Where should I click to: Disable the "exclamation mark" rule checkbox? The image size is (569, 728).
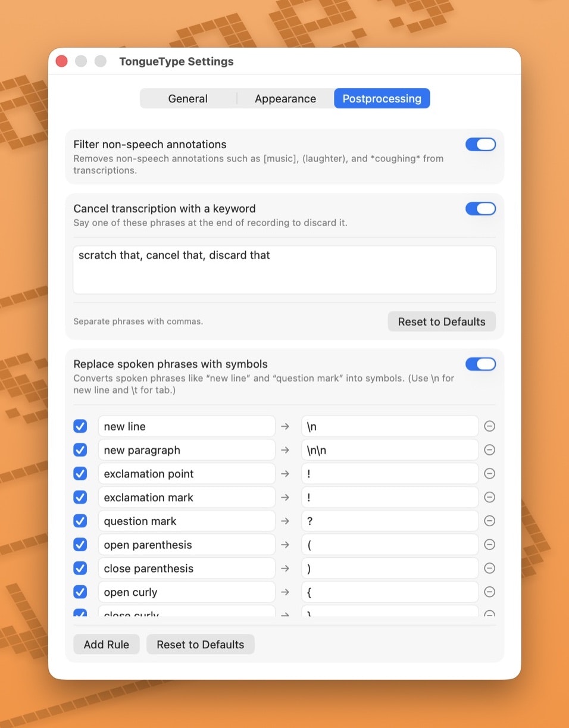[80, 497]
